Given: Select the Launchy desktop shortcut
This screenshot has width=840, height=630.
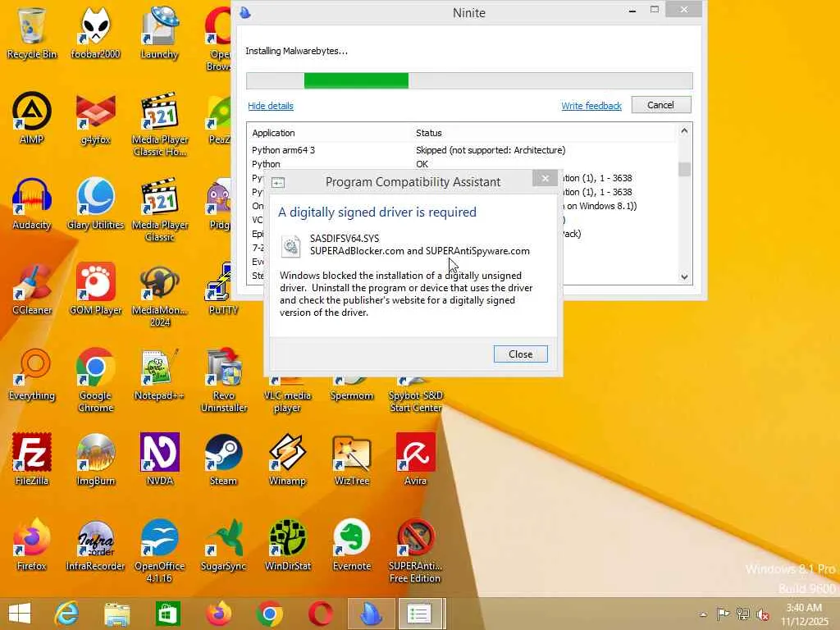Looking at the screenshot, I should coord(159,33).
